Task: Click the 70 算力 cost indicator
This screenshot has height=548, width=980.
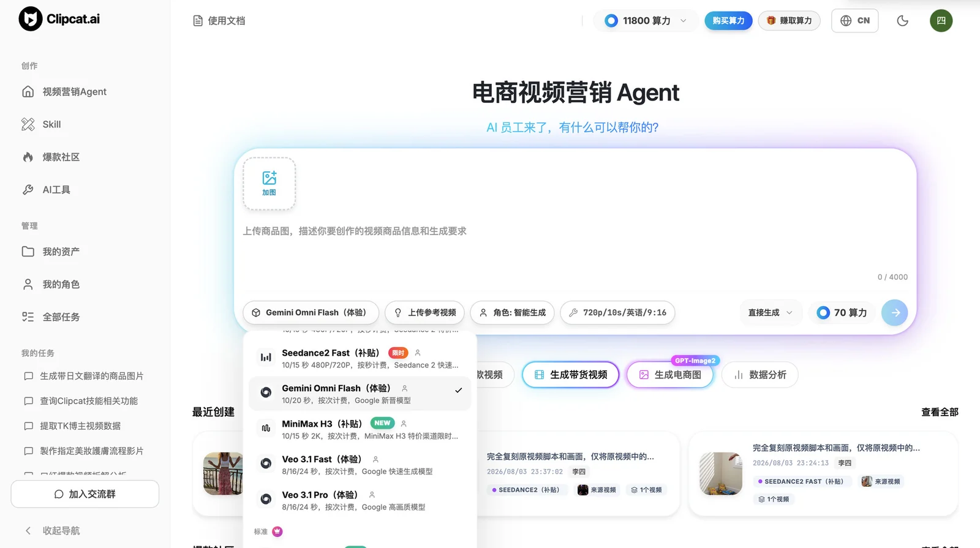Action: point(842,313)
